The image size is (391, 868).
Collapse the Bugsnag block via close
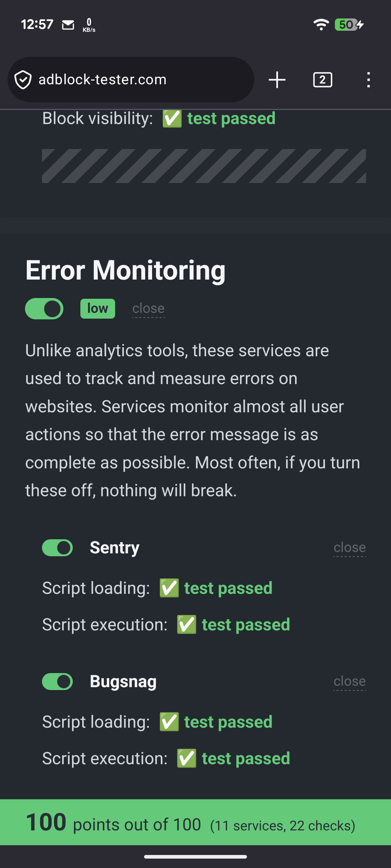tap(349, 681)
